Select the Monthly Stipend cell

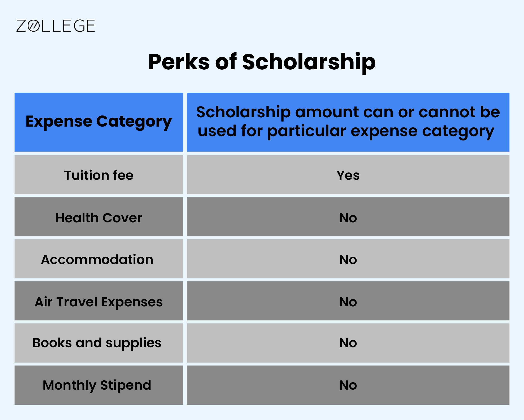tap(99, 385)
